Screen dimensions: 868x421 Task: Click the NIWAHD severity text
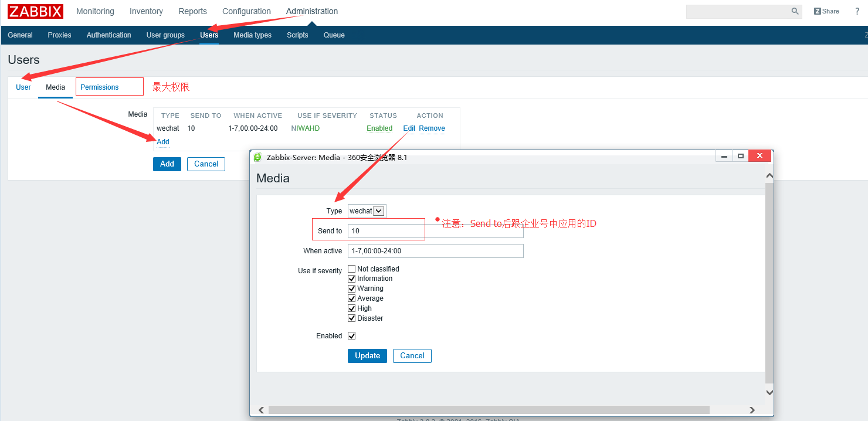[306, 128]
